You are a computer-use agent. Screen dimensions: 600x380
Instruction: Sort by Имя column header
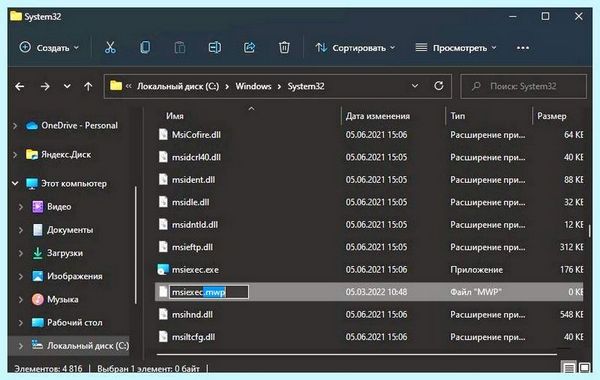pyautogui.click(x=174, y=116)
